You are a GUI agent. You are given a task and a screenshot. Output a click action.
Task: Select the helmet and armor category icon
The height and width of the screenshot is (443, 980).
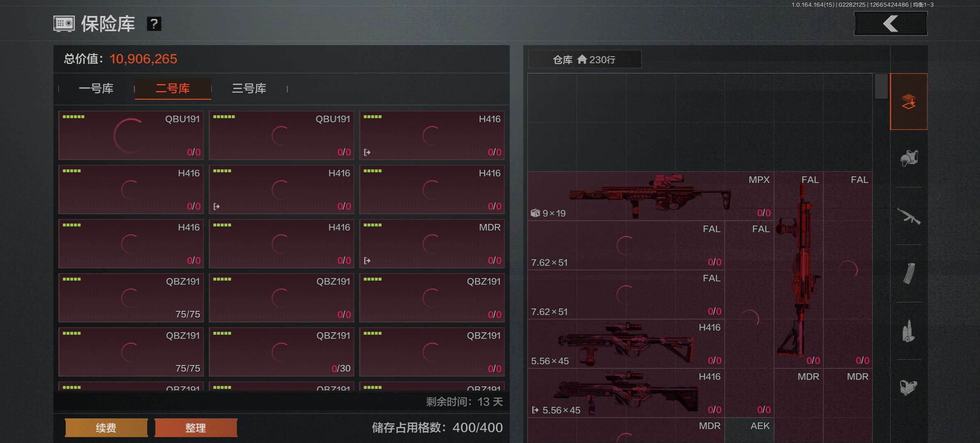click(909, 158)
